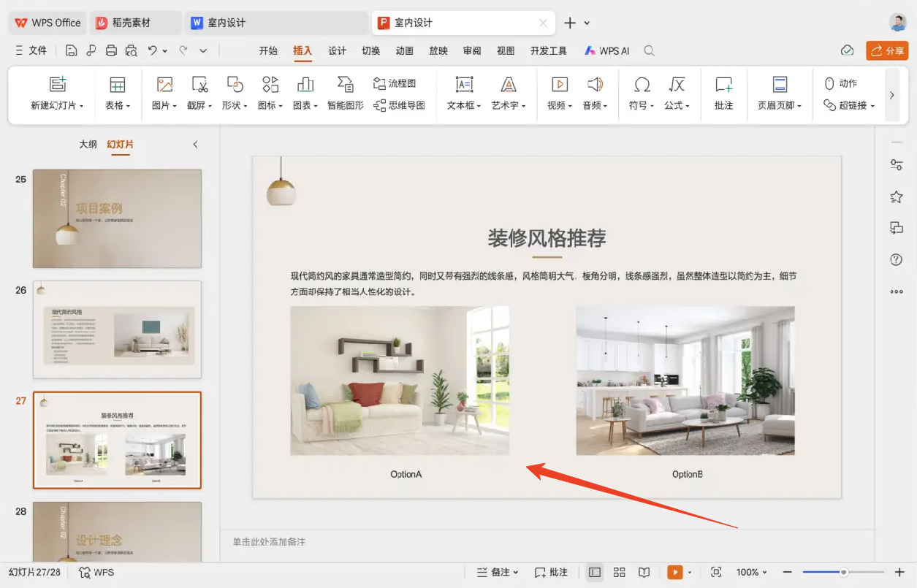Click the user avatar at top right
The image size is (917, 588).
point(898,22)
